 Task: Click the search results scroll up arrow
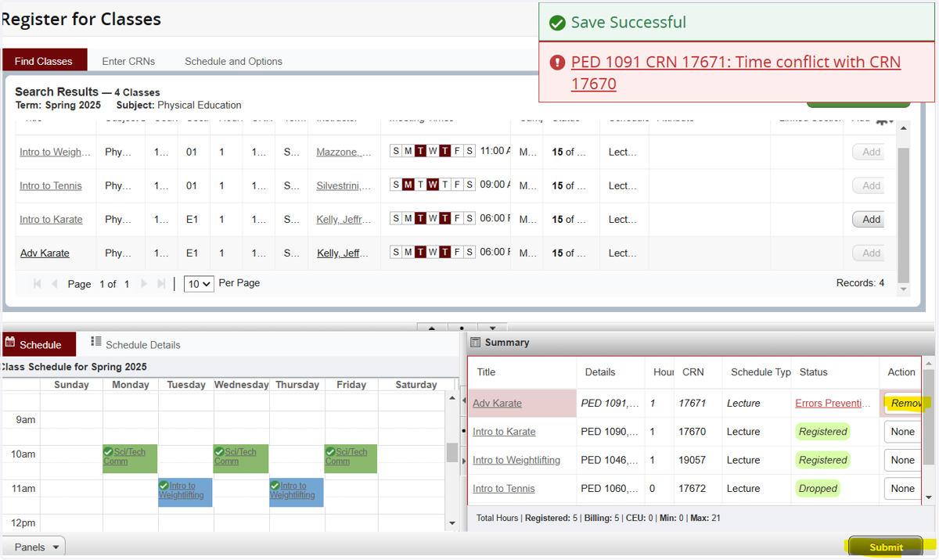[x=904, y=128]
